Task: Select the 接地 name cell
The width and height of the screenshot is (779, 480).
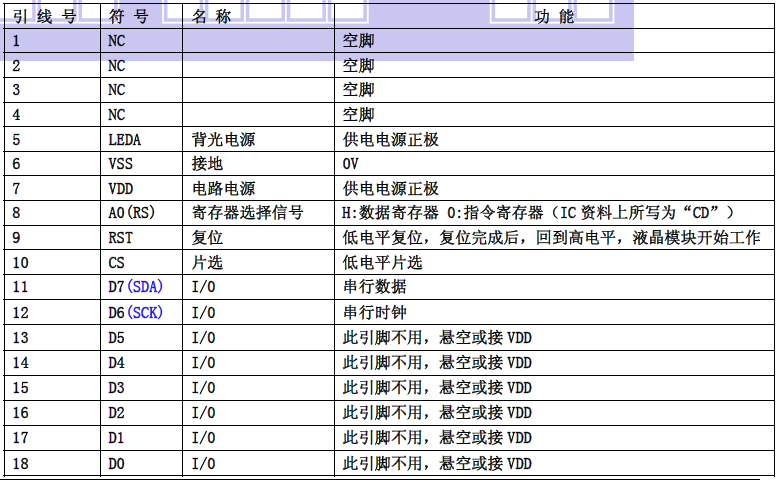Action: 207,164
